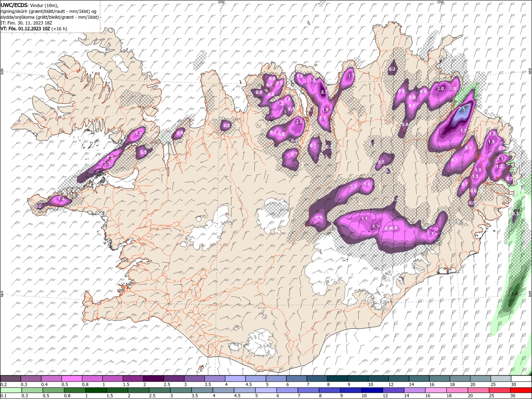The width and height of the screenshot is (532, 399).
Task: Click the 4 mm swatch in the bottom rain scale
Action: (223, 390)
